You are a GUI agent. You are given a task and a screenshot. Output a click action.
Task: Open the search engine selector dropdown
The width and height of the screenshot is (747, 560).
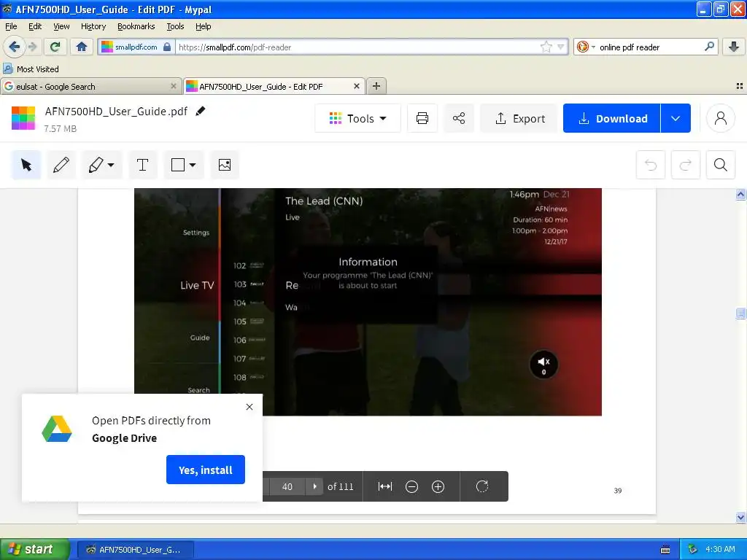tap(586, 47)
